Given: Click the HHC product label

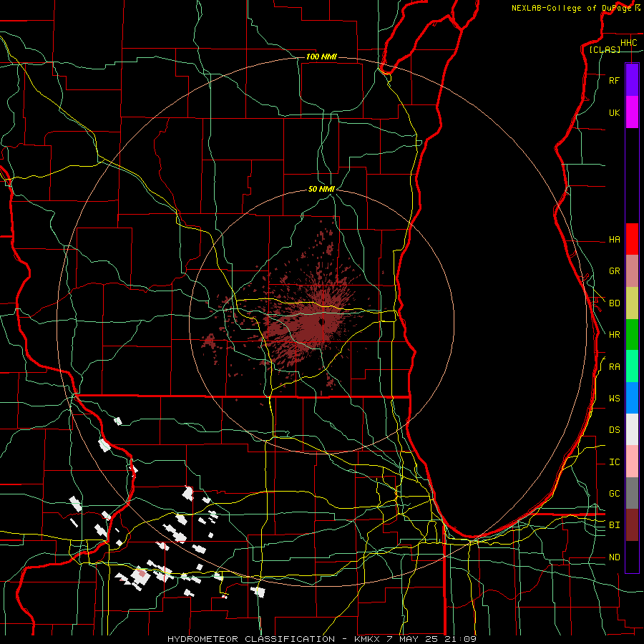Looking at the screenshot, I should point(628,43).
